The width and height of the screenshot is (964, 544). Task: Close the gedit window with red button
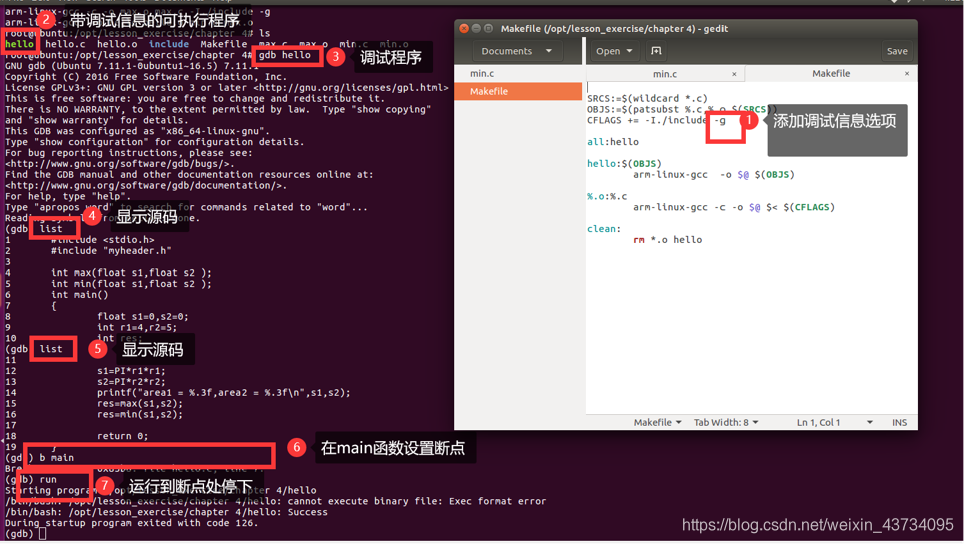[x=464, y=28]
